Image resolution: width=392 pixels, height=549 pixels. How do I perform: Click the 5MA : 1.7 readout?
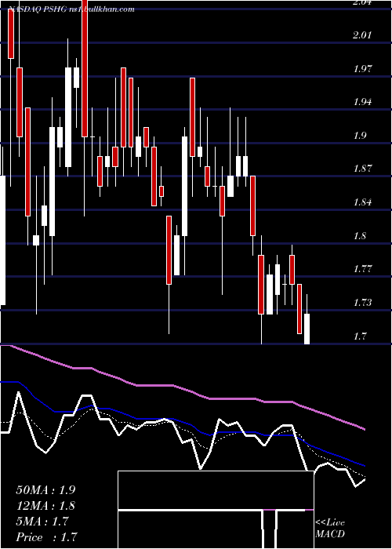click(43, 522)
